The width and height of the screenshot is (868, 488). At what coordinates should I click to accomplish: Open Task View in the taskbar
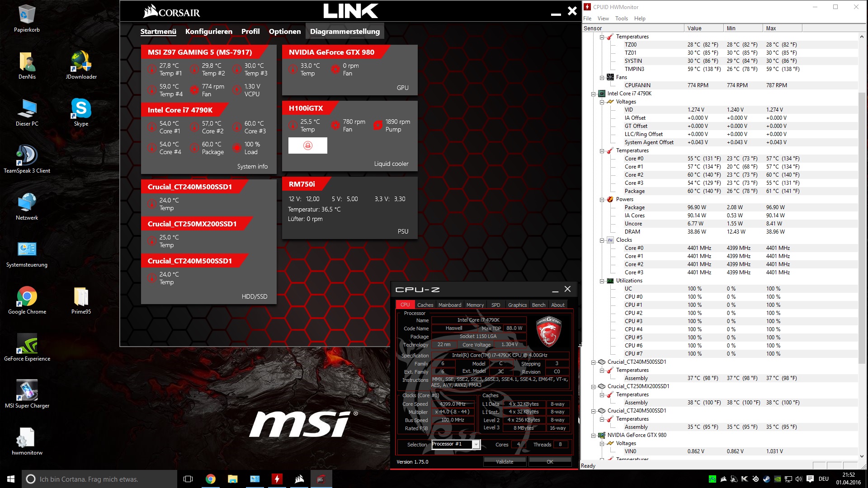pyautogui.click(x=188, y=479)
